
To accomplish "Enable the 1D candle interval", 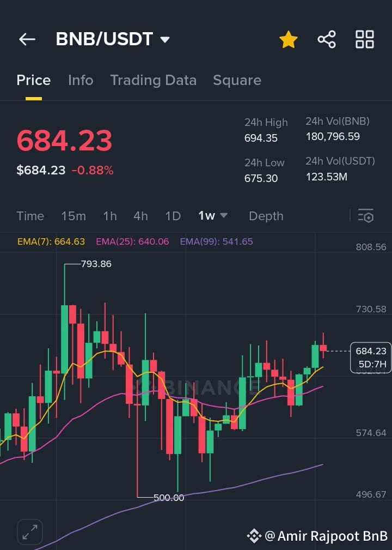I will pyautogui.click(x=173, y=216).
